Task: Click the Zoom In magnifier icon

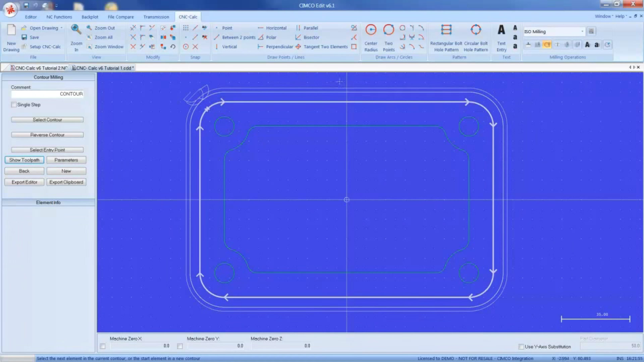Action: [x=76, y=29]
